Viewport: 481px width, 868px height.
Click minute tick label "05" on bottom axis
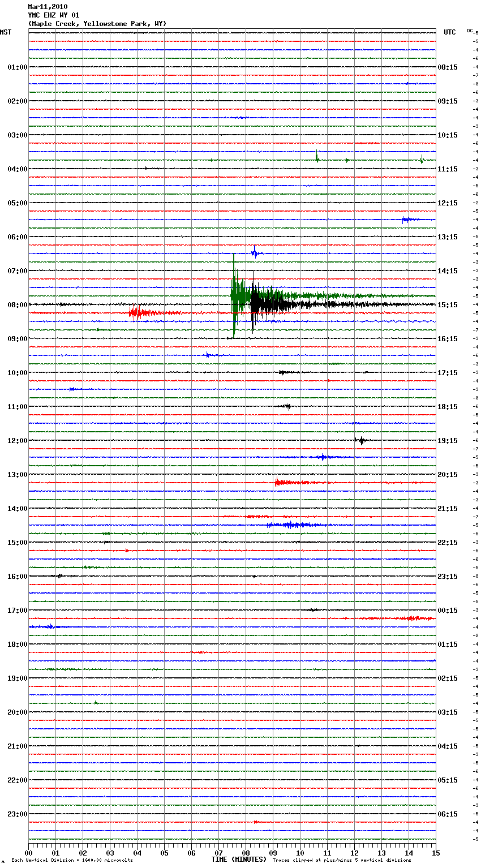tap(164, 853)
